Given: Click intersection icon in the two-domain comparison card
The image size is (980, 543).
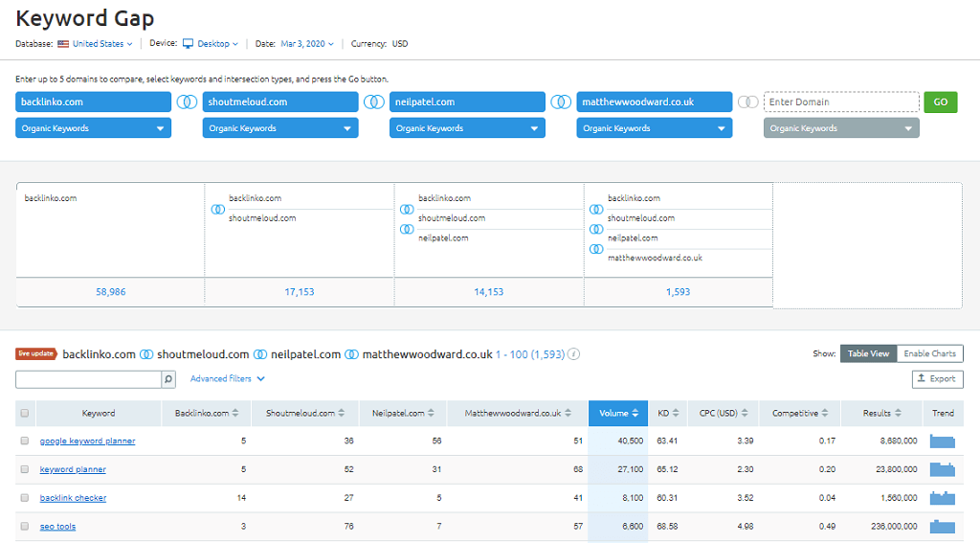Looking at the screenshot, I should (x=217, y=209).
